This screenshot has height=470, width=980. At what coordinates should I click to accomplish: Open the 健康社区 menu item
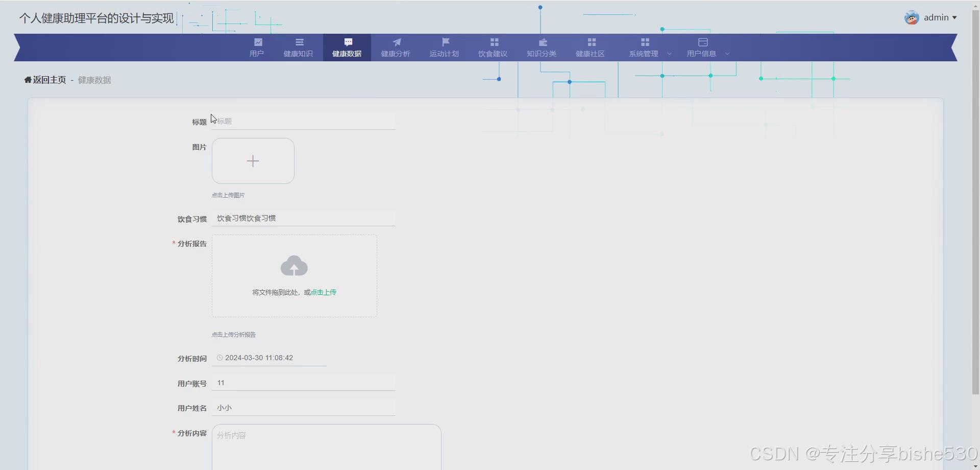591,48
